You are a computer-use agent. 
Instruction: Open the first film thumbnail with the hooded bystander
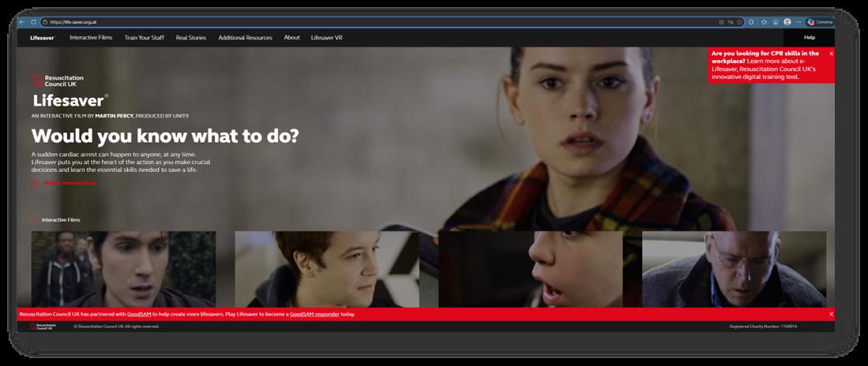click(123, 269)
